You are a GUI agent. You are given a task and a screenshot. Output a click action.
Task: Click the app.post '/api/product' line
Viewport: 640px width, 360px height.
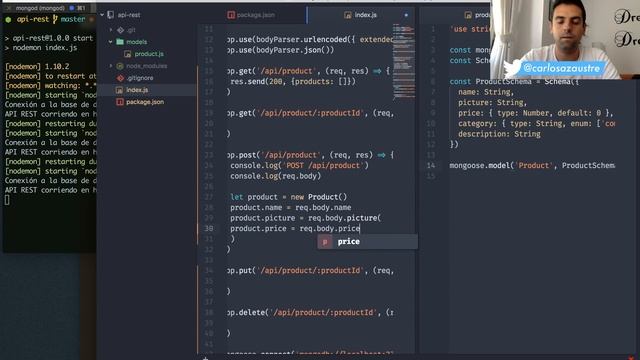[310, 155]
